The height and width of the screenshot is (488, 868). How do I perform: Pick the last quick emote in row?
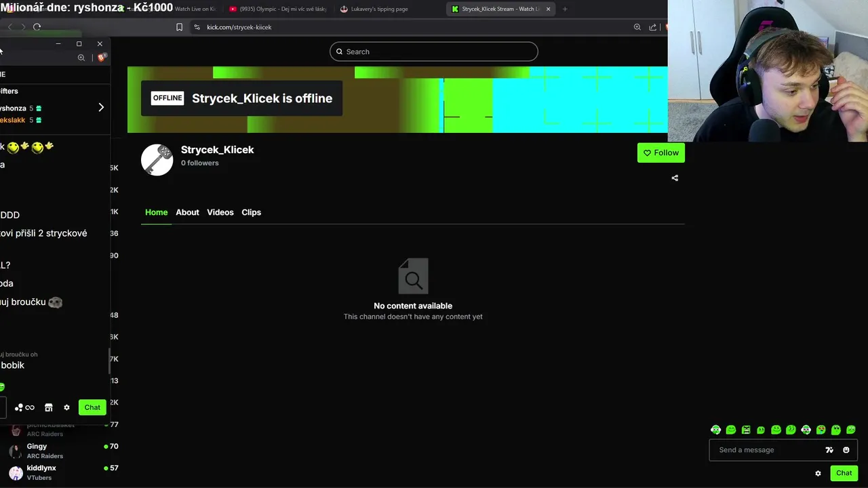(x=851, y=430)
